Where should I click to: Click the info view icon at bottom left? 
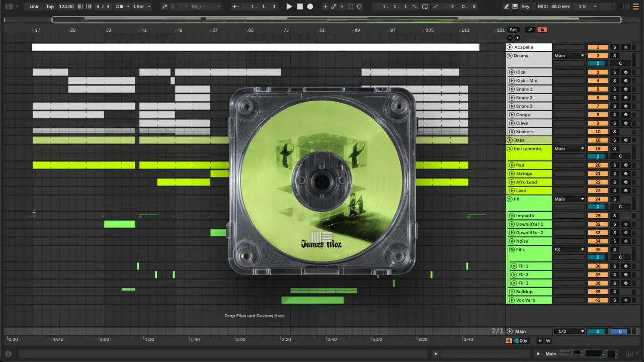(x=8, y=353)
